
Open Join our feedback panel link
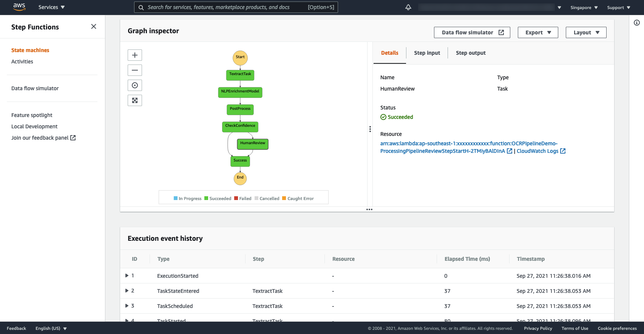tap(43, 138)
